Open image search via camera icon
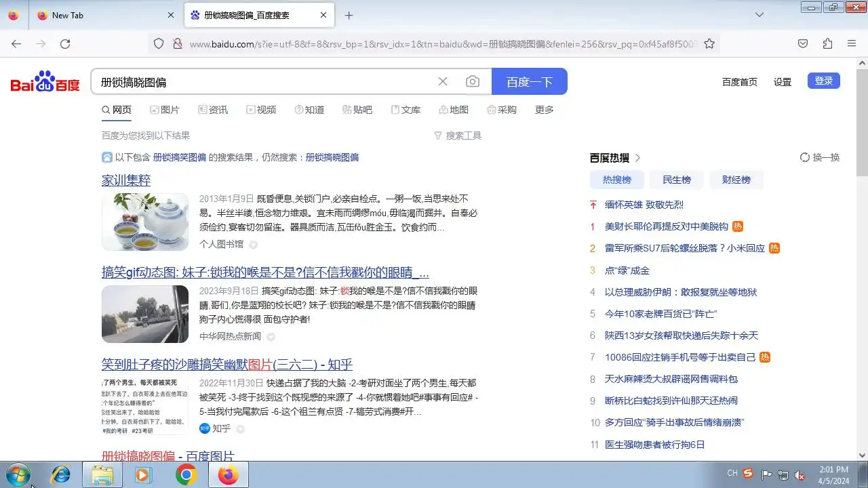Screen dimensions: 868x488 pyautogui.click(x=473, y=81)
